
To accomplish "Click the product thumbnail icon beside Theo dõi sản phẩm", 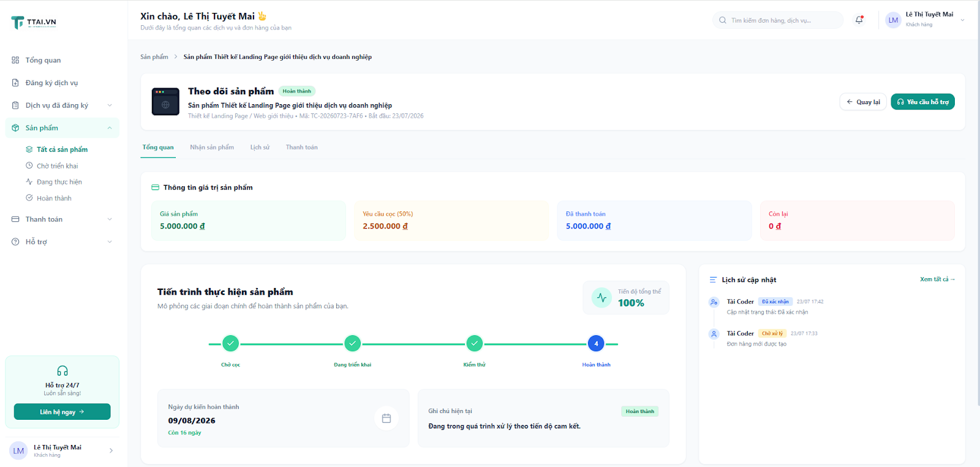I will point(165,102).
